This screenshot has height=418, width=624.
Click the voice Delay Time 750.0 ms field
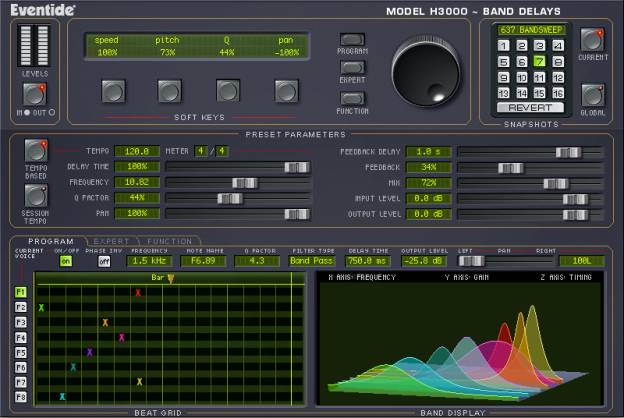[367, 261]
